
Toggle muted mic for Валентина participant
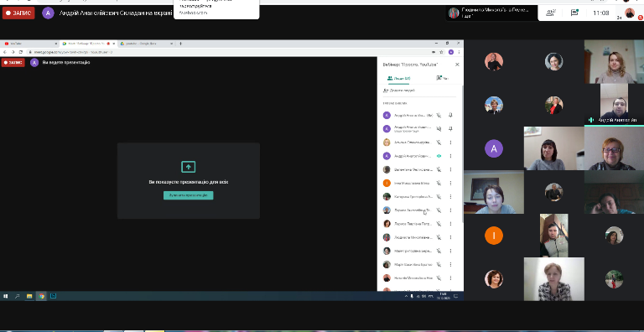439,169
